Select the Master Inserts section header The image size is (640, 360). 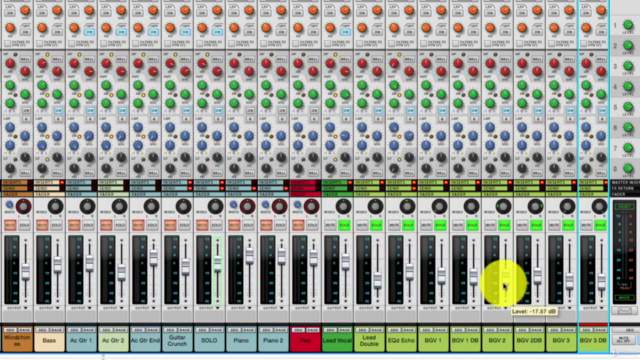pyautogui.click(x=625, y=182)
